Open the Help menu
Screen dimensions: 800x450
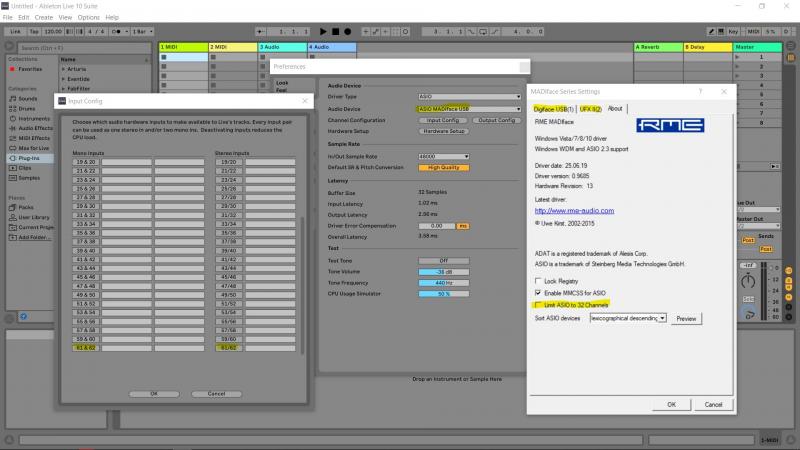tap(112, 17)
